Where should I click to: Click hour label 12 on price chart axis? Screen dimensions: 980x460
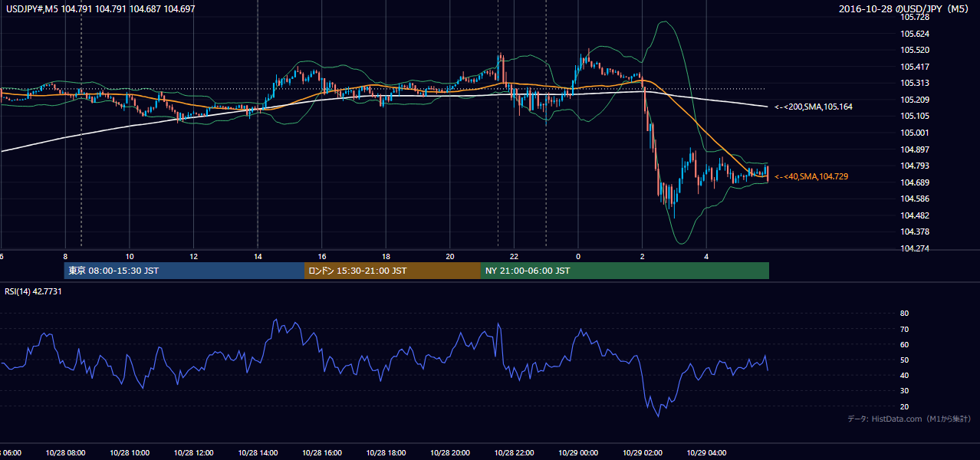click(193, 256)
